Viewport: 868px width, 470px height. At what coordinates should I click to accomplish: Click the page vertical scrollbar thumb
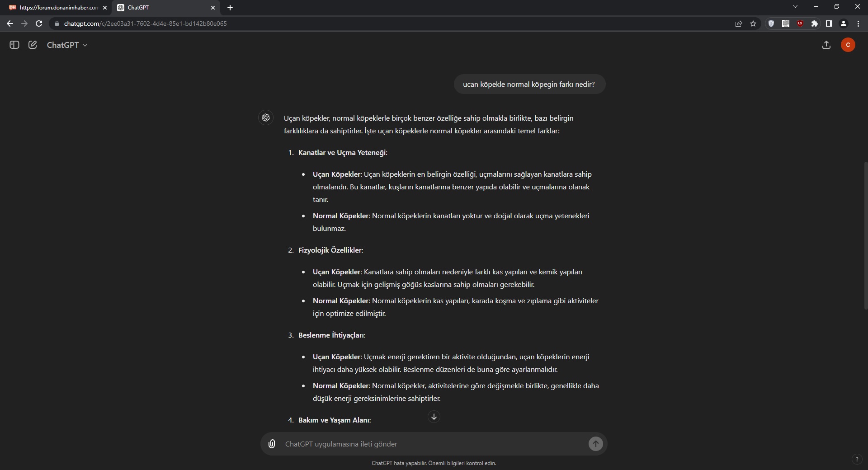coord(865,235)
